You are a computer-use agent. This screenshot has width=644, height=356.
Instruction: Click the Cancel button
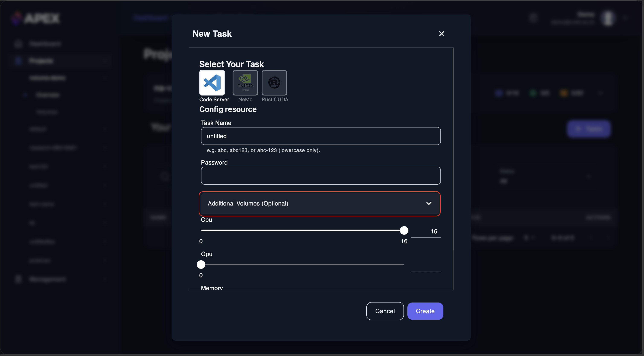385,311
